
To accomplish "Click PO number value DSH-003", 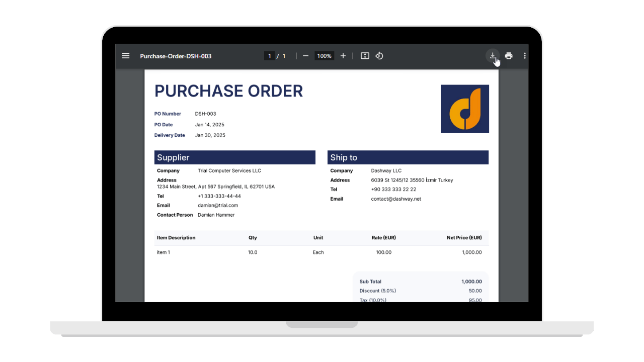I will click(205, 114).
